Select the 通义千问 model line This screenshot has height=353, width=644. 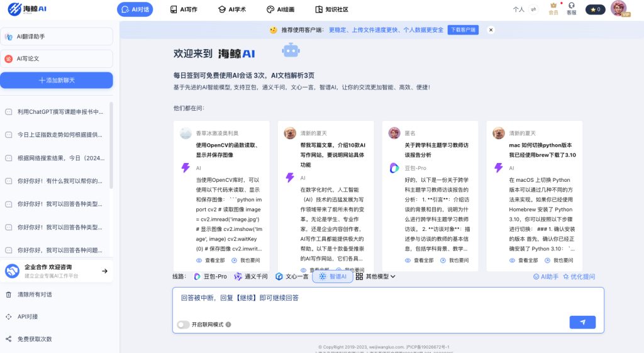pyautogui.click(x=250, y=277)
